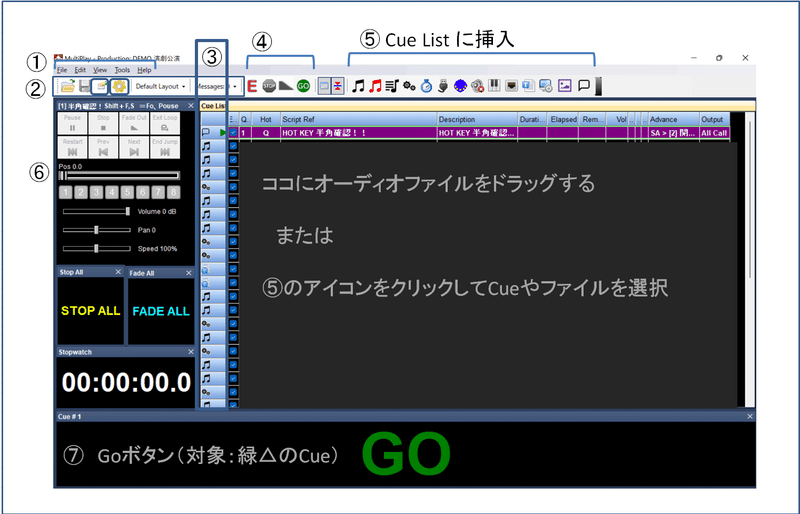Insert an audio cue with black note icon
Screen dimensions: 800x514
tap(359, 86)
